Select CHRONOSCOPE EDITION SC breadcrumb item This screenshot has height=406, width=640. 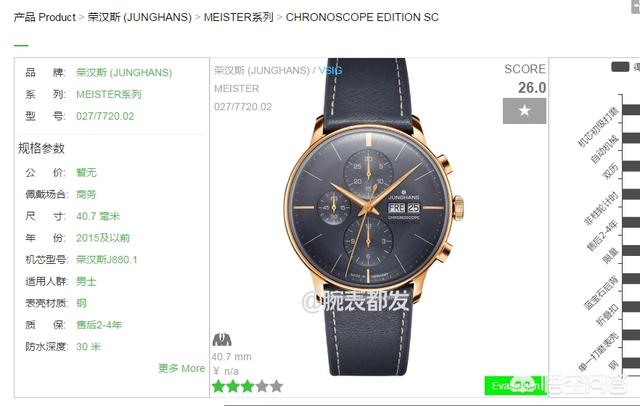tap(362, 17)
